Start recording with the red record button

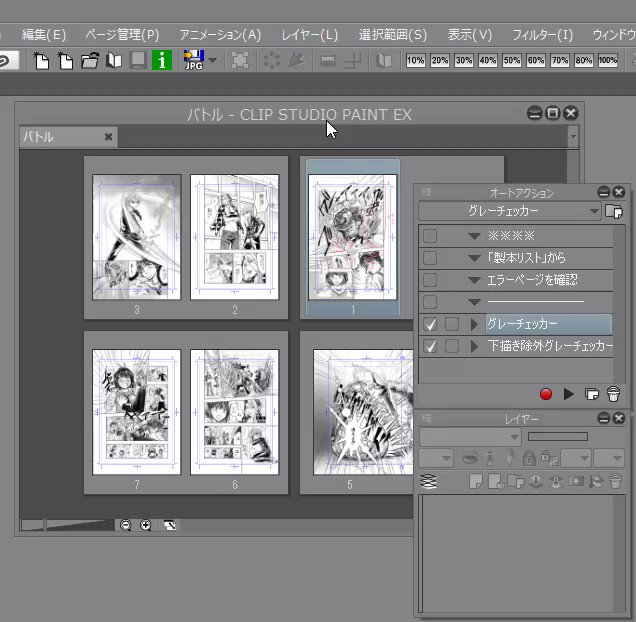[x=546, y=394]
